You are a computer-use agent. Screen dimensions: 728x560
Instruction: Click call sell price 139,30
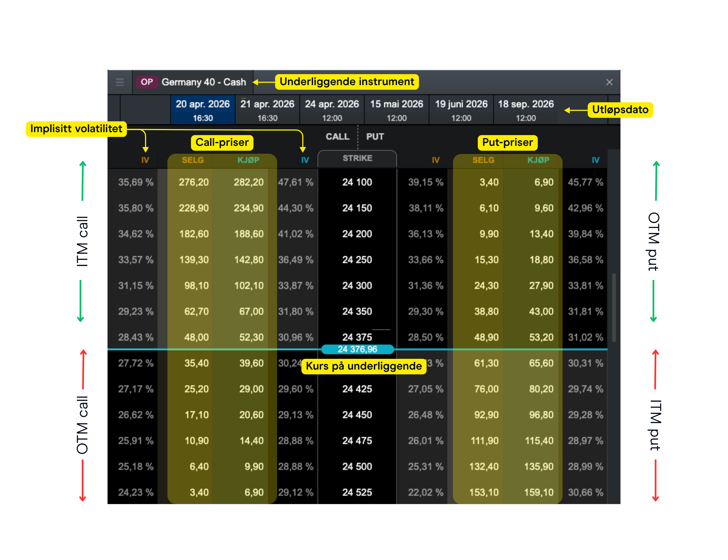[194, 260]
